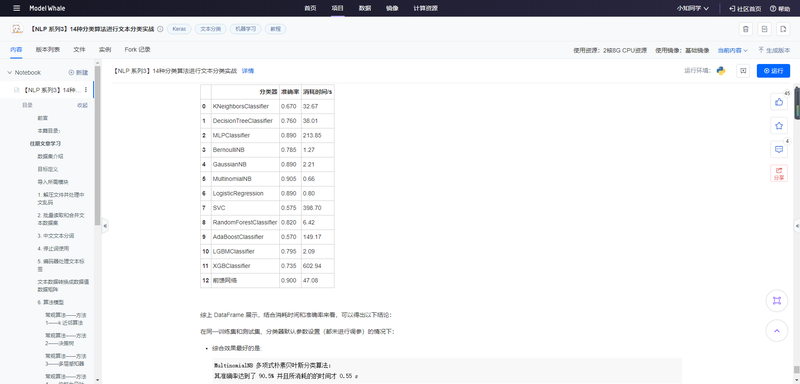Click the 机器学习 tag
This screenshot has width=800, height=384.
[245, 29]
